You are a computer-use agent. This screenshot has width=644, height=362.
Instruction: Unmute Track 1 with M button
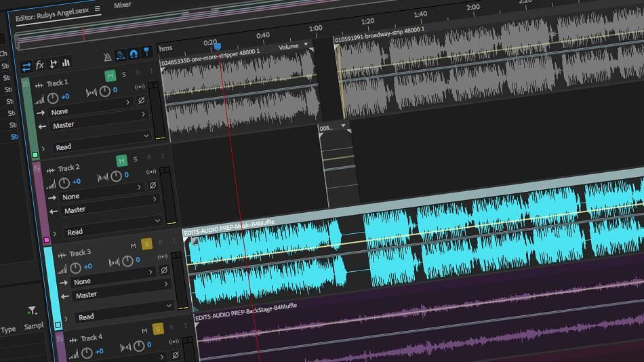click(x=110, y=76)
